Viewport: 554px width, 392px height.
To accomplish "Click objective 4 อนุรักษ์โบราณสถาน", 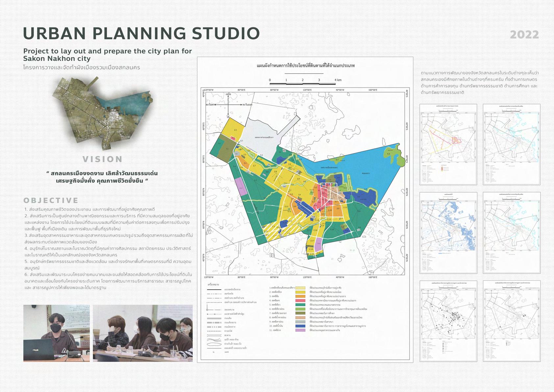I will (x=108, y=252).
